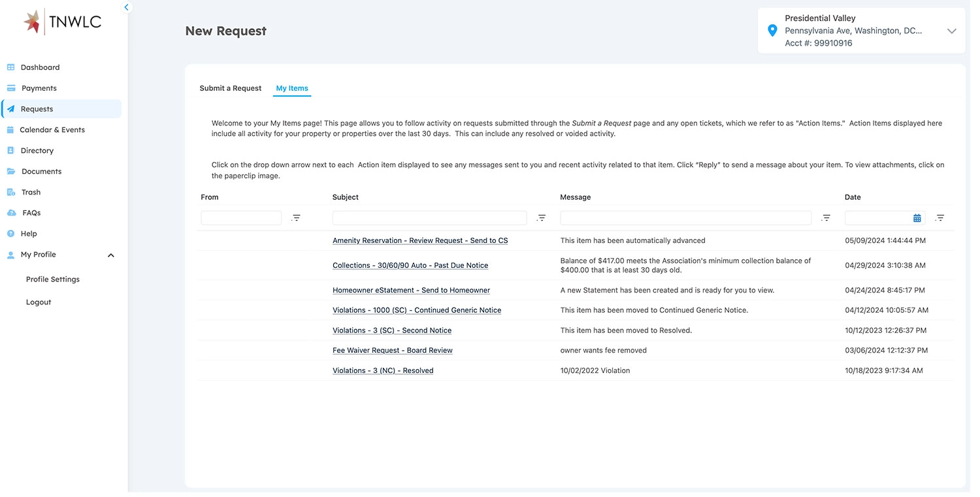Collapse the left sidebar with arrow

pyautogui.click(x=127, y=7)
